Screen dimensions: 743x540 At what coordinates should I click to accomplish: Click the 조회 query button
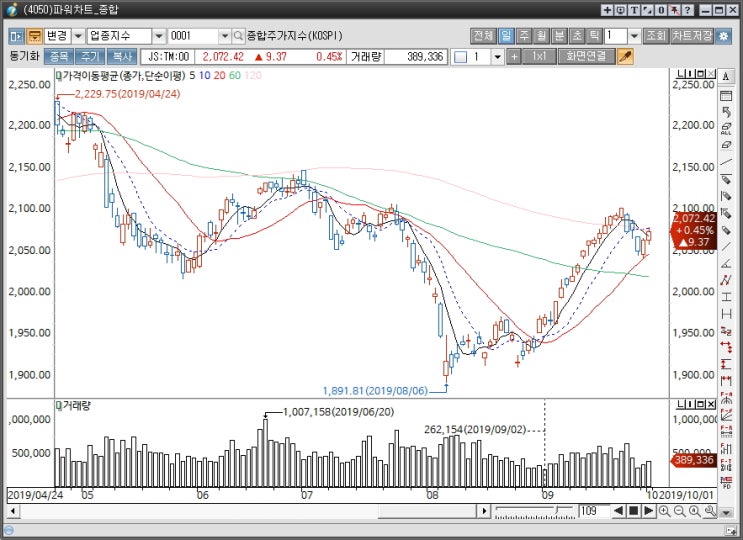(x=656, y=36)
